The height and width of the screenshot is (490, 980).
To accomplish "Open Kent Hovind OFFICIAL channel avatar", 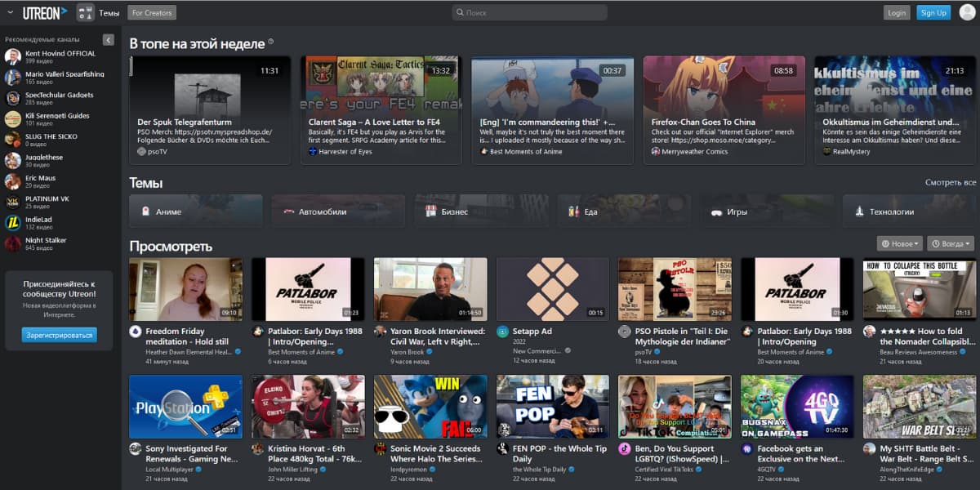I will tap(12, 57).
